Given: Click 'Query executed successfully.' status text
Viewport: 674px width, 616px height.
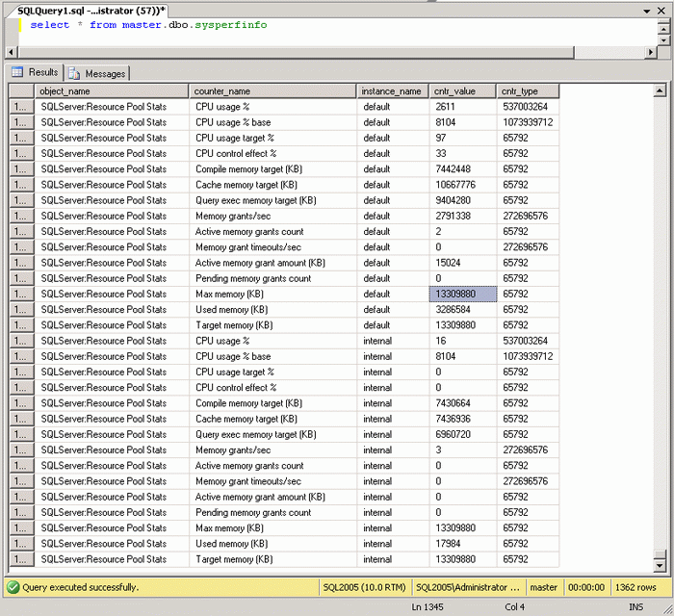Looking at the screenshot, I should point(80,587).
